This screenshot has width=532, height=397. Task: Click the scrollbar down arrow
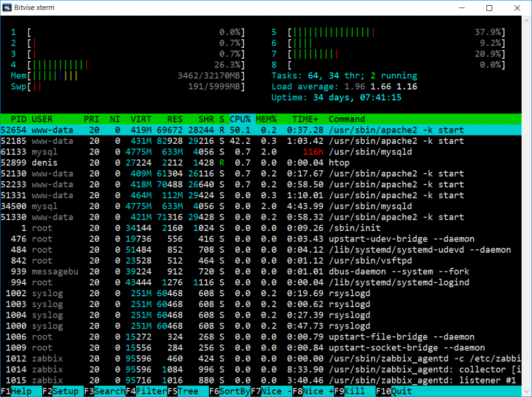coord(527,392)
